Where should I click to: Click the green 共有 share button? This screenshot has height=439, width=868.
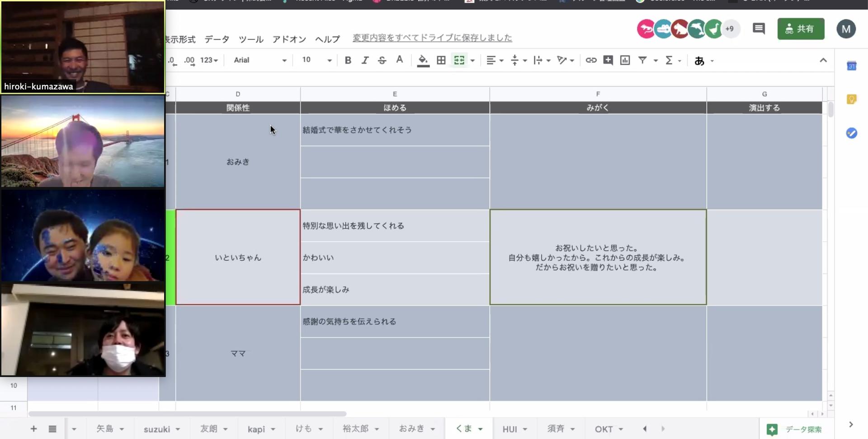tap(801, 29)
